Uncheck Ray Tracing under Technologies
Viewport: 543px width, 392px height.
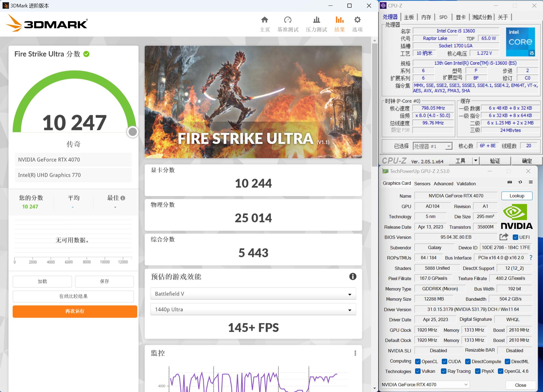coord(443,371)
